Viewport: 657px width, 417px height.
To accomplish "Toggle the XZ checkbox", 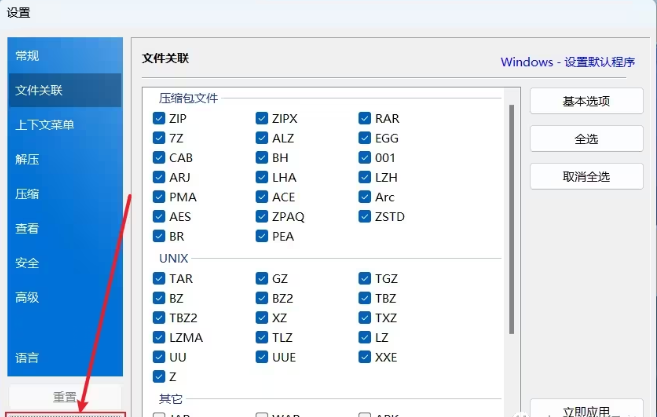I will pos(261,318).
